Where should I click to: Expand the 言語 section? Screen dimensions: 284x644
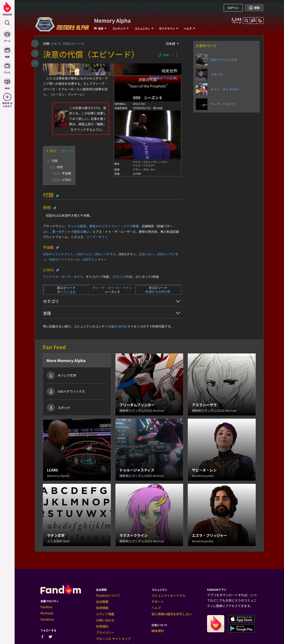[112, 313]
